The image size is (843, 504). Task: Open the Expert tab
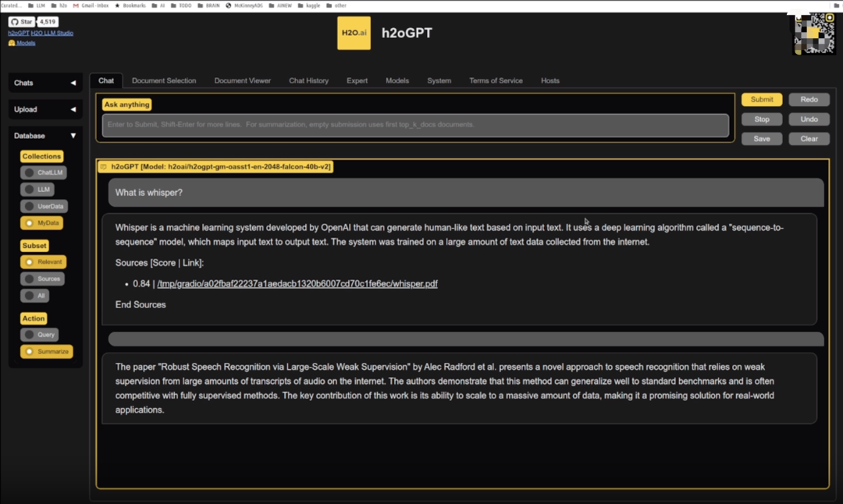(357, 80)
